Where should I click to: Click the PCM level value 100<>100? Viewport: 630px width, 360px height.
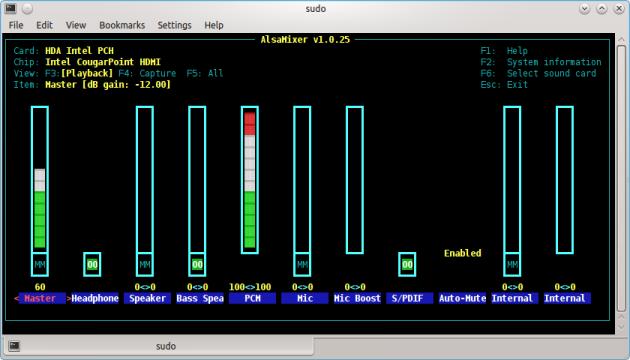pyautogui.click(x=250, y=287)
